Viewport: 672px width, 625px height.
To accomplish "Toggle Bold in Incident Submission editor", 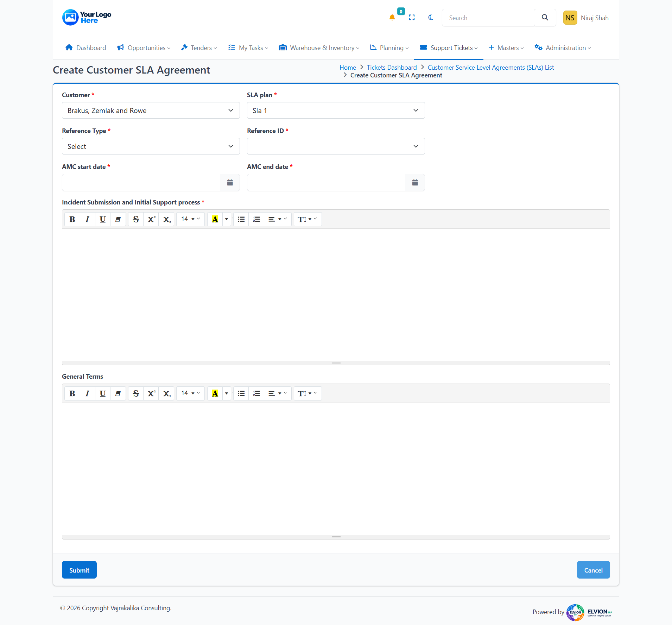I will point(72,219).
